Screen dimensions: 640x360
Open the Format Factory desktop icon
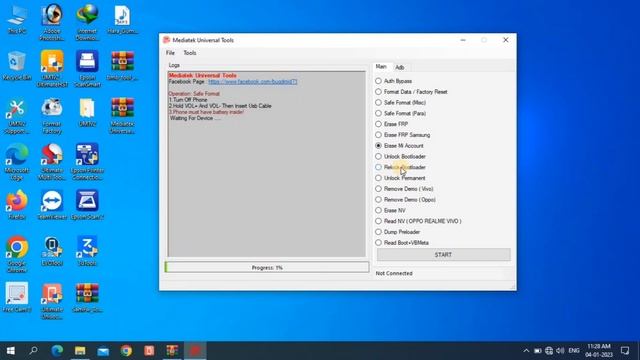tap(52, 116)
